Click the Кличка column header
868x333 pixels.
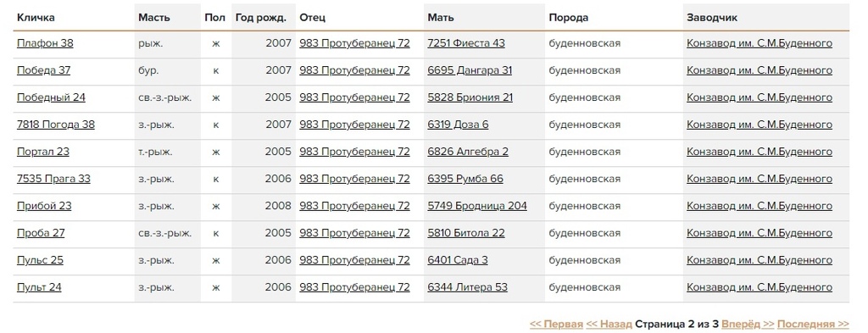point(36,18)
